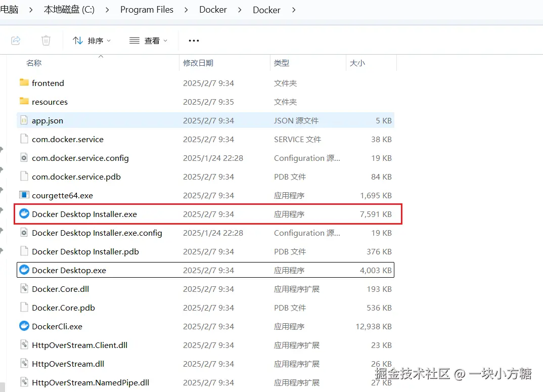This screenshot has width=543, height=392.
Task: Click the Docker Desktop Installer.pdb file icon
Action: pos(24,251)
